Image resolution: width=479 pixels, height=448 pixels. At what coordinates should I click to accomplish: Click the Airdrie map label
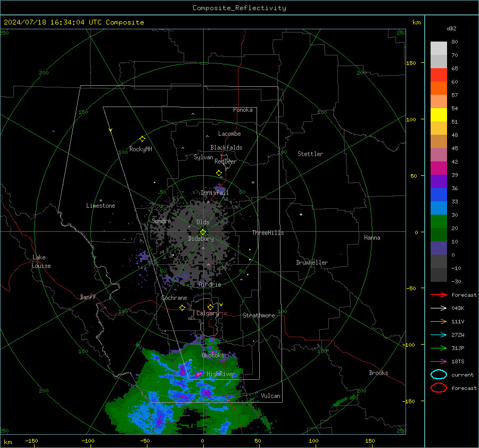210,284
